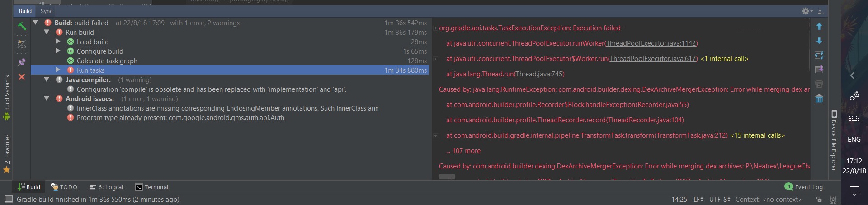Screen dimensions: 868x205
Task: Open the Logcat tool window tab
Action: (x=107, y=187)
